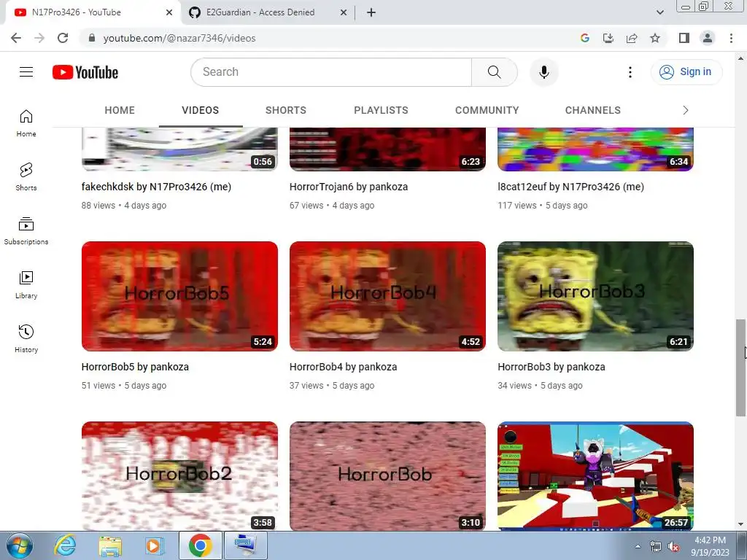Go back with the browser back arrow

[x=16, y=38]
